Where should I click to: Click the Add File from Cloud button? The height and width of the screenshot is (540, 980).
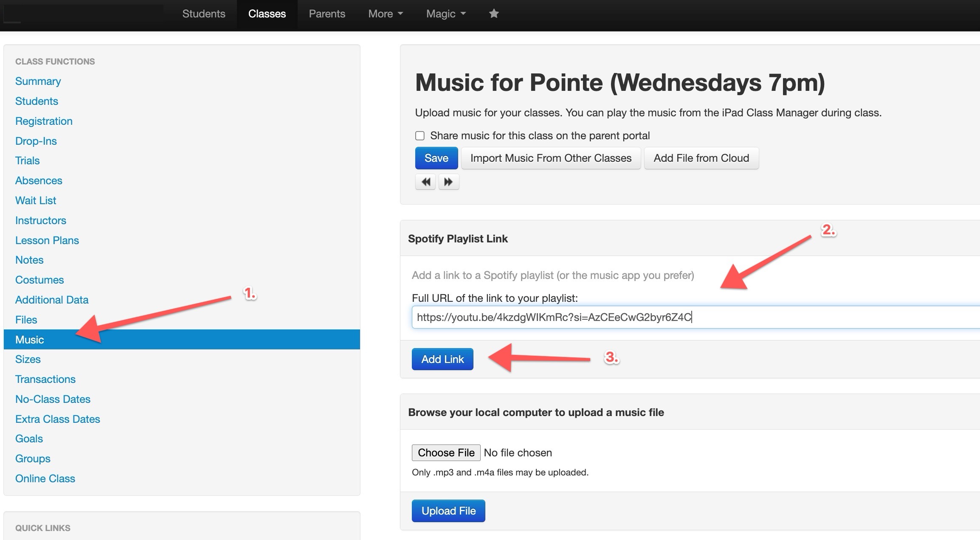coord(701,158)
